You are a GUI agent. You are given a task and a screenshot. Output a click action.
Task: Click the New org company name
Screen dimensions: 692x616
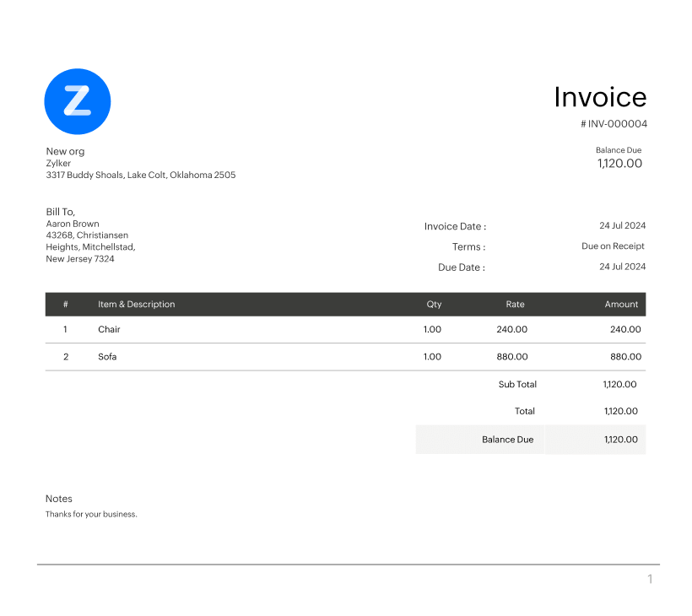click(65, 151)
